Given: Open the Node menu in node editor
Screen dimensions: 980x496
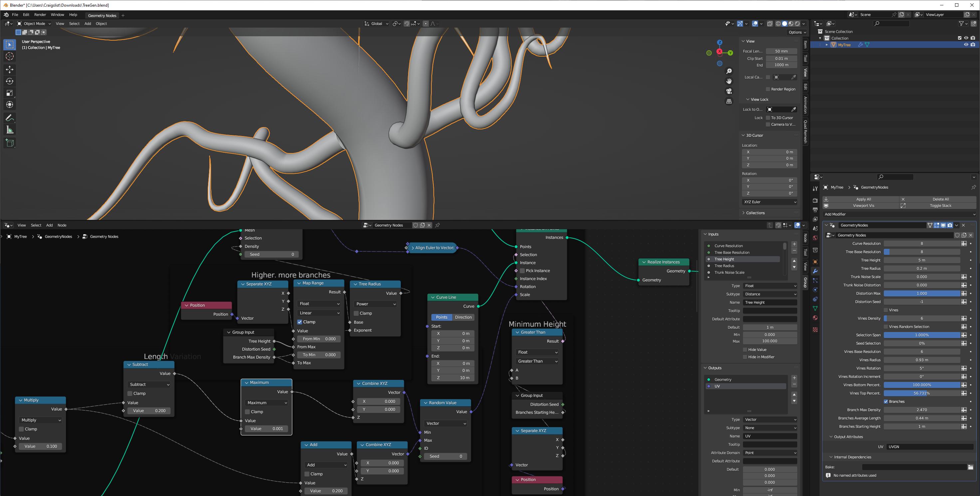Looking at the screenshot, I should pyautogui.click(x=62, y=225).
